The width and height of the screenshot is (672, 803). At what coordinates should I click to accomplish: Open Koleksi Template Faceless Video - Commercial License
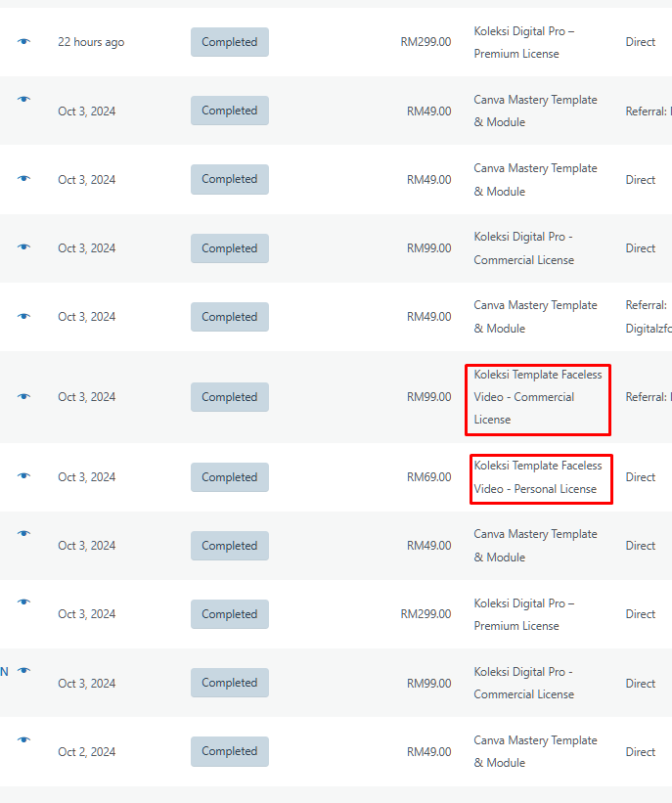point(537,397)
